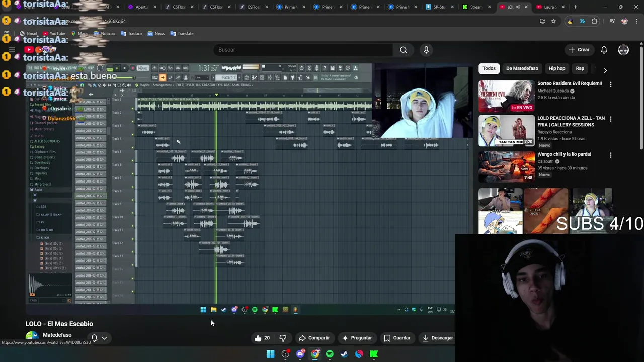The height and width of the screenshot is (362, 644).
Task: Open the YouTube account avatar menu
Action: coord(623,50)
